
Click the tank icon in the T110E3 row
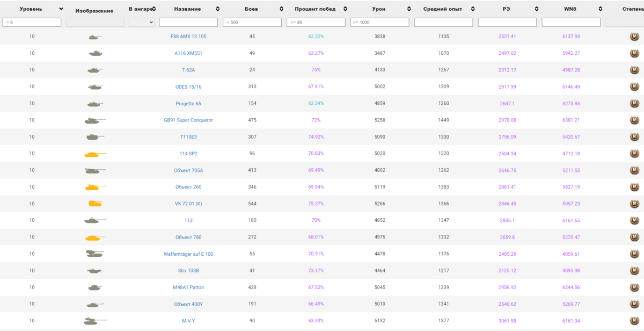[x=95, y=137]
